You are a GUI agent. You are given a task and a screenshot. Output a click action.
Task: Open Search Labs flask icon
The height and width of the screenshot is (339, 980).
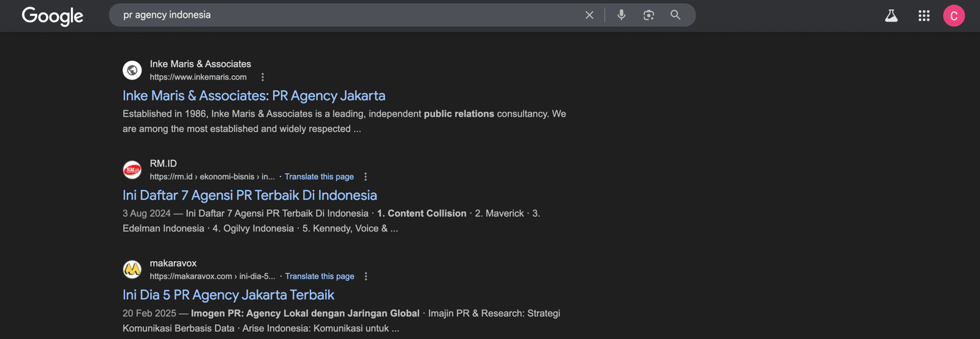click(891, 16)
